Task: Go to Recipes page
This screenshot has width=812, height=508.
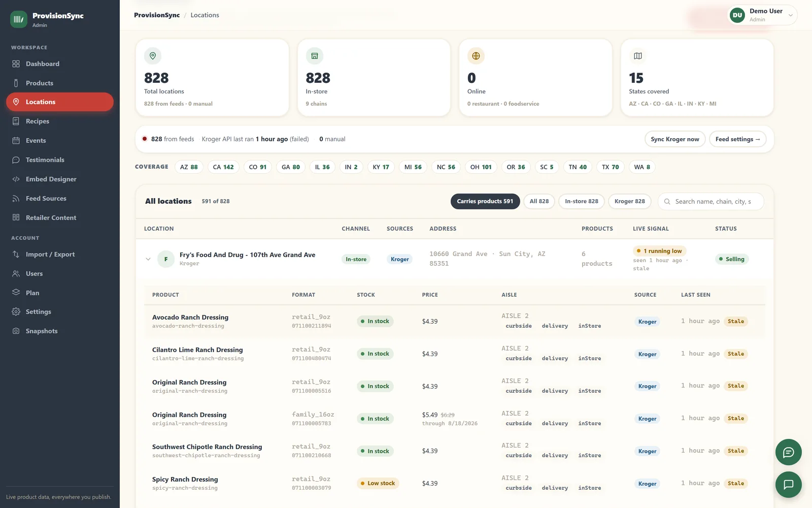Action: [60, 121]
